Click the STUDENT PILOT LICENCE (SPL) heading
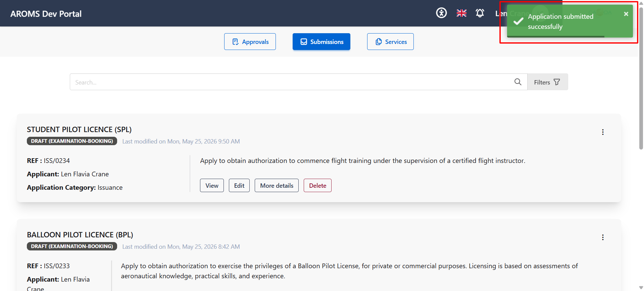 click(79, 129)
